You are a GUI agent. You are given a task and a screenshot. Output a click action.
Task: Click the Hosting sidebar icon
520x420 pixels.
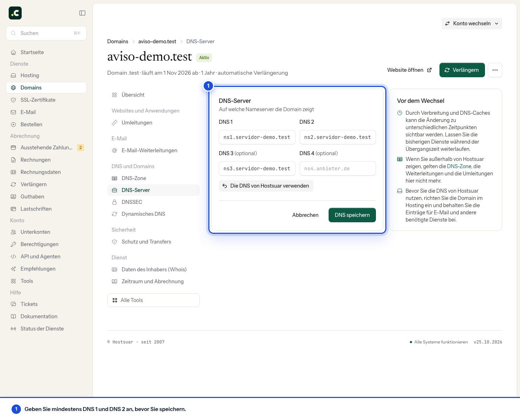pyautogui.click(x=13, y=75)
